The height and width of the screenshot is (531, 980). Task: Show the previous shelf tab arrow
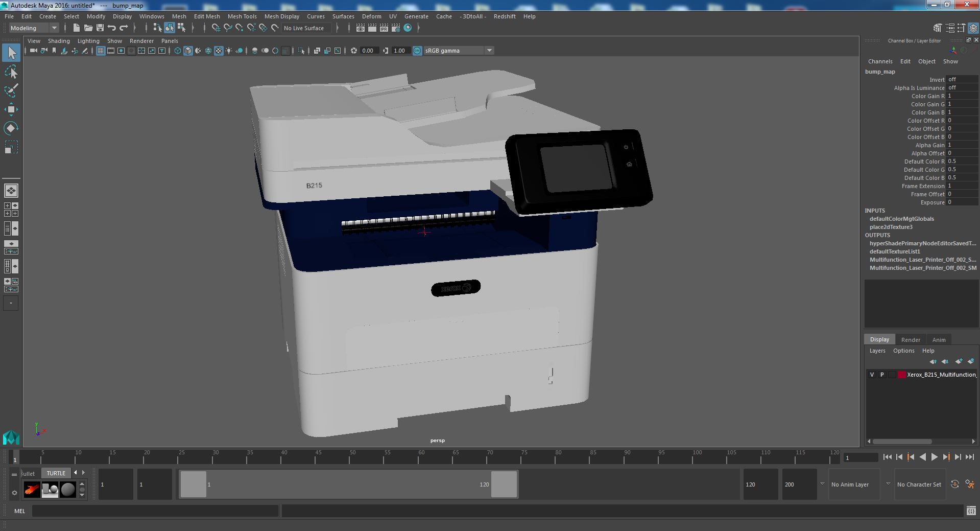(76, 473)
